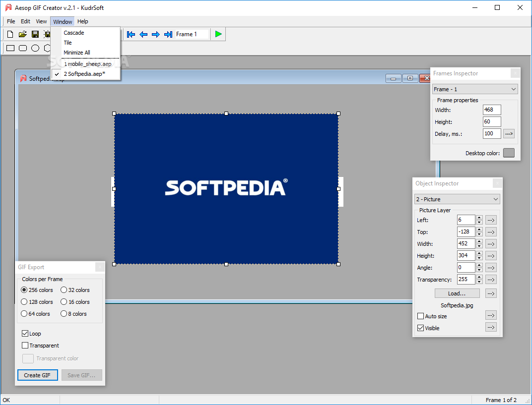Click arrow button next to Load
532x405 pixels.
tap(491, 293)
